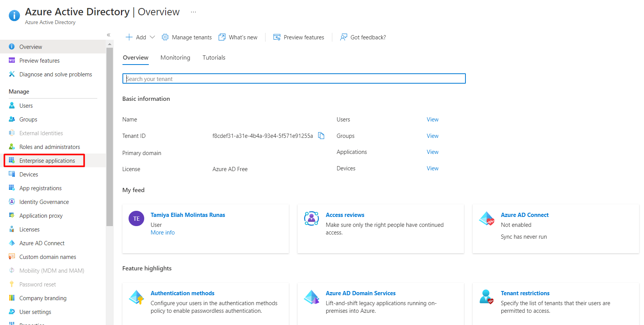Click the Preview features toolbar icon

pyautogui.click(x=277, y=37)
